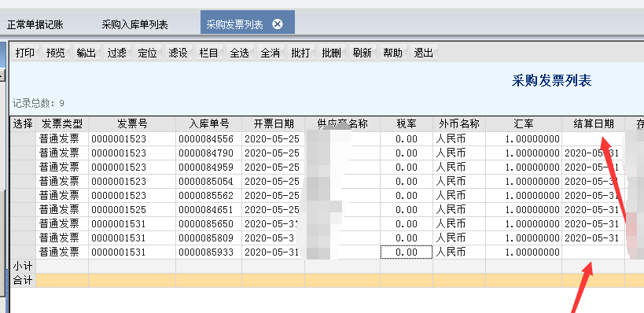Close the 采购发票列表 tab
Screen dimensions: 644x313
[x=278, y=24]
